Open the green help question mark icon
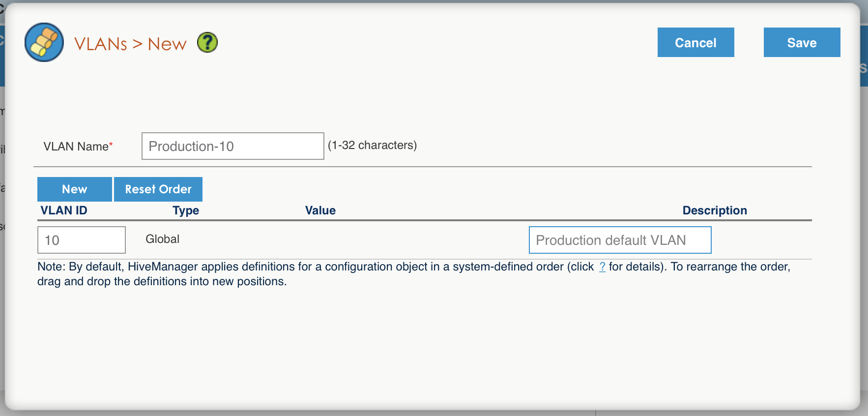868x416 pixels. point(207,42)
